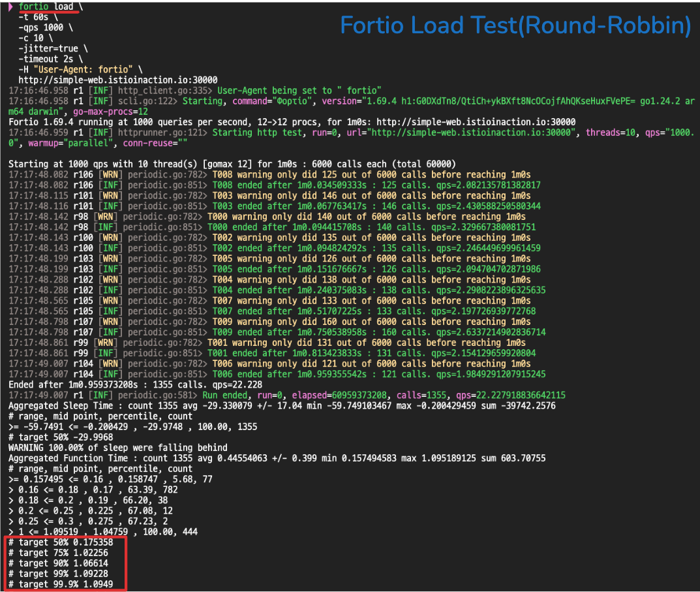The image size is (700, 592).
Task: Click the '> 1 <= 1.09519' histogram row
Action: [103, 532]
